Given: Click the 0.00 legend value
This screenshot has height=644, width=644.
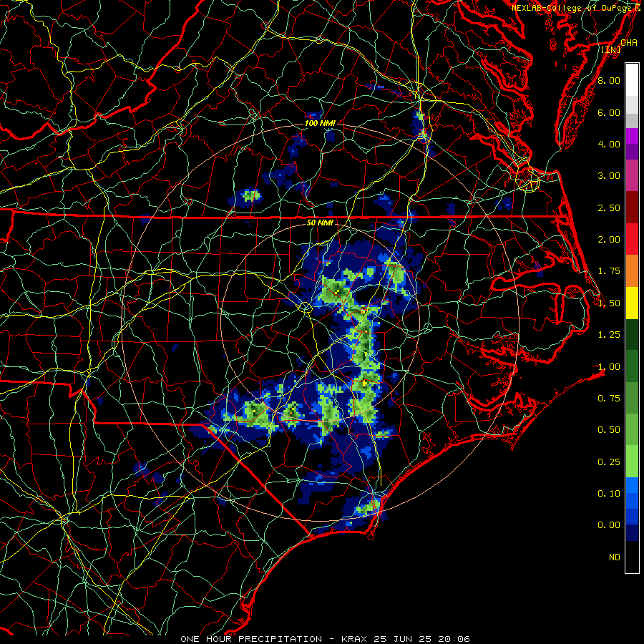Looking at the screenshot, I should pos(609,525).
